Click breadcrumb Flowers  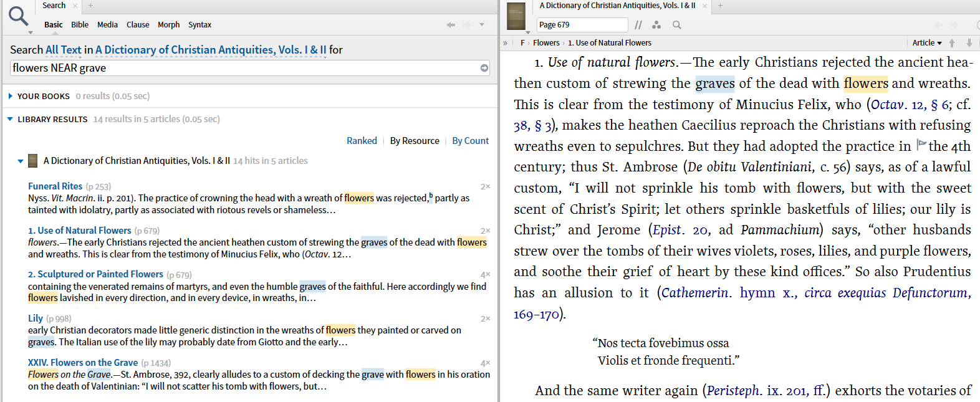coord(546,43)
